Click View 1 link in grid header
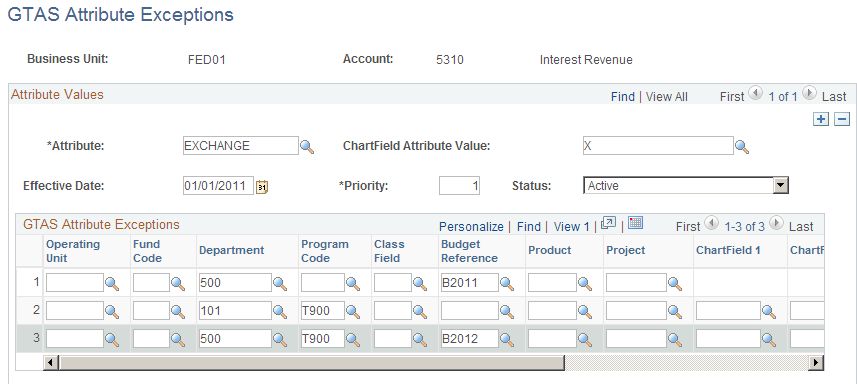Image resolution: width=857 pixels, height=384 pixels. (x=572, y=226)
